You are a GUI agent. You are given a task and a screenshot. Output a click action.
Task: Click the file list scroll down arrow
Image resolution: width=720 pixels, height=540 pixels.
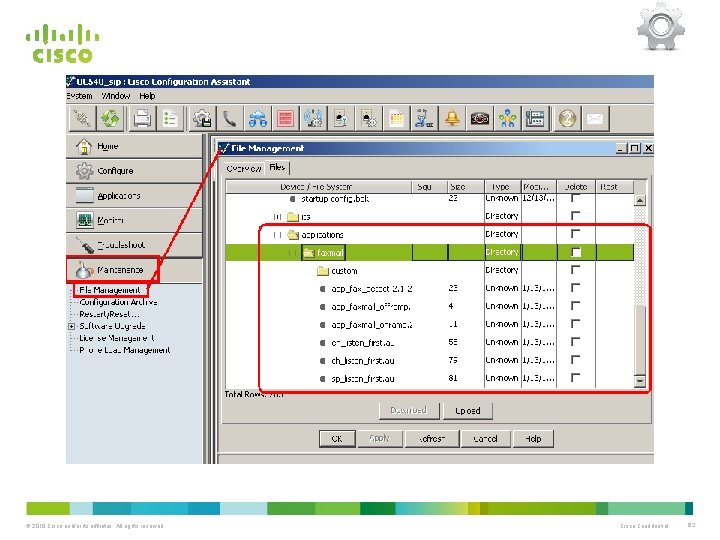pyautogui.click(x=640, y=381)
